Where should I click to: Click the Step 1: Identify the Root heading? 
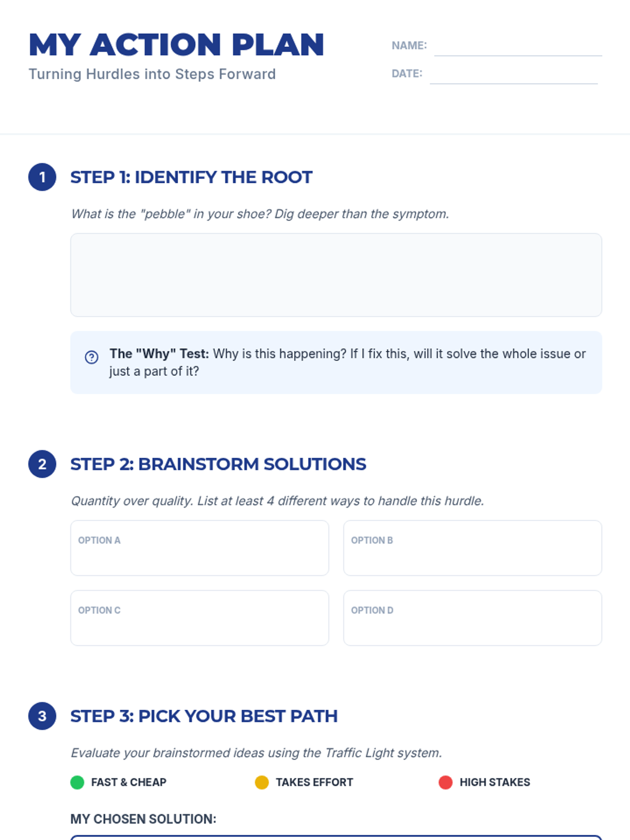[x=191, y=177]
